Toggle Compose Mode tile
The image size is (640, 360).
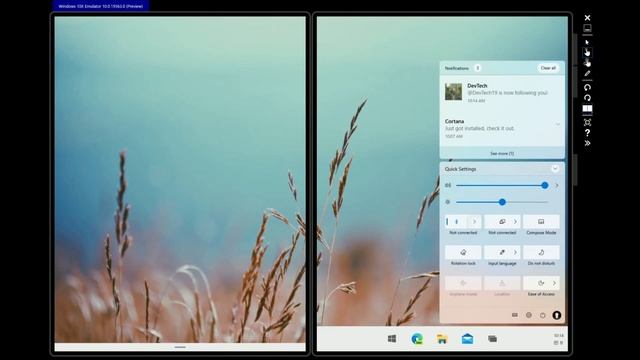[541, 222]
